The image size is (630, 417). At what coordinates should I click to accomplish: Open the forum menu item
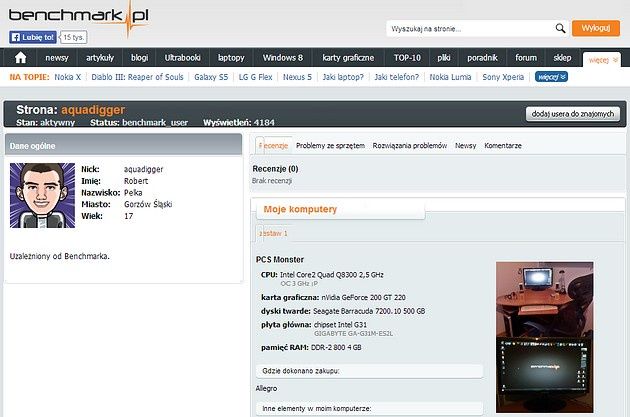coord(526,58)
